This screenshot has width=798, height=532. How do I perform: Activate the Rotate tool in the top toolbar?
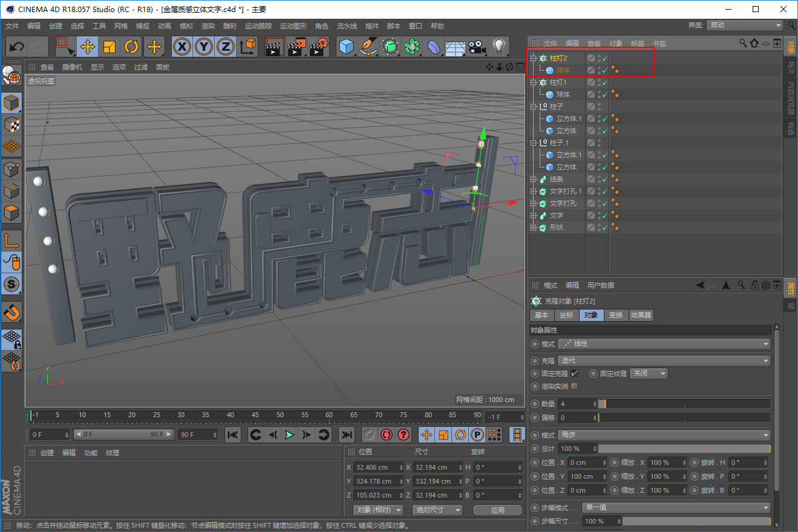click(x=132, y=47)
